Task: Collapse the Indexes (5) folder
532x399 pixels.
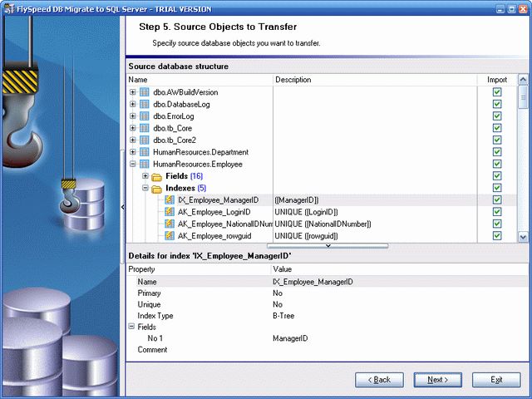Action: pyautogui.click(x=145, y=188)
